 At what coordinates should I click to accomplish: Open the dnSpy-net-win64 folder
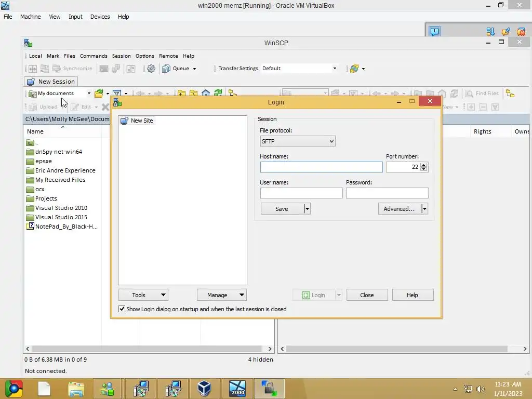[x=54, y=152]
